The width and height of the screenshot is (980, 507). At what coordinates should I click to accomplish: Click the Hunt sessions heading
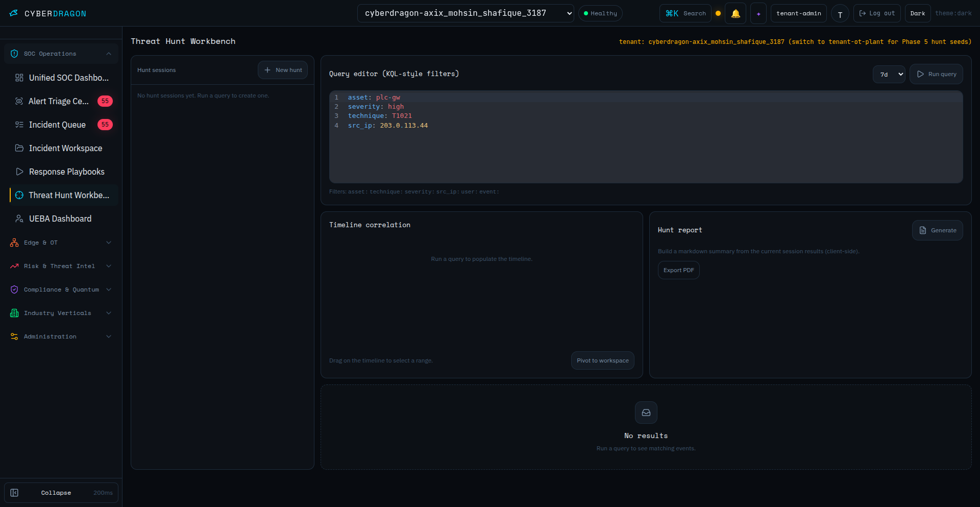(156, 70)
